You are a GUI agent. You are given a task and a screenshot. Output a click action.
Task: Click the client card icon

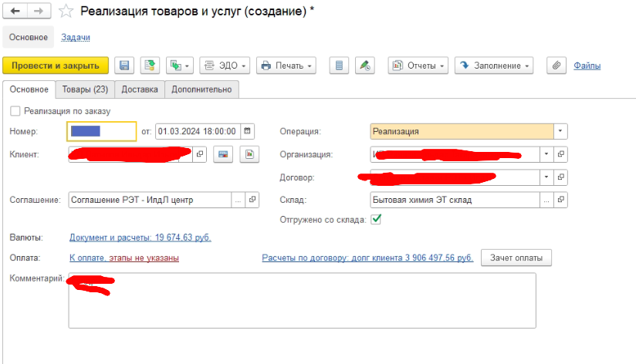click(225, 154)
